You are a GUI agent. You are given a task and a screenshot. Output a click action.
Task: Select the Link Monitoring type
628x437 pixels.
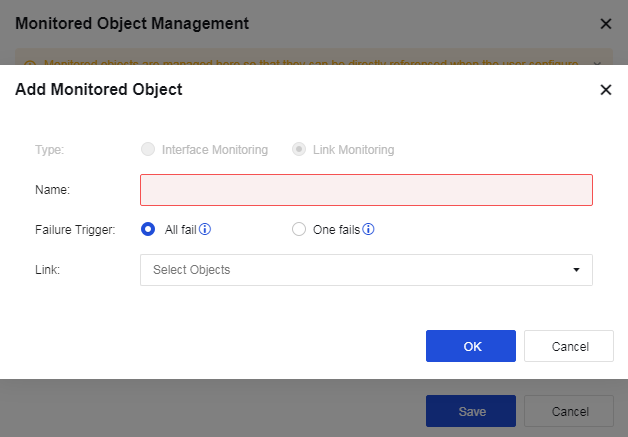click(x=298, y=150)
